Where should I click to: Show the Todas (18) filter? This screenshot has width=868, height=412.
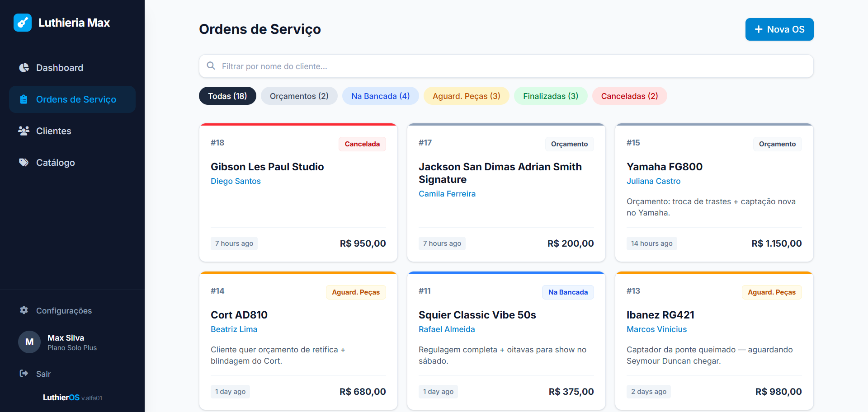pos(227,96)
